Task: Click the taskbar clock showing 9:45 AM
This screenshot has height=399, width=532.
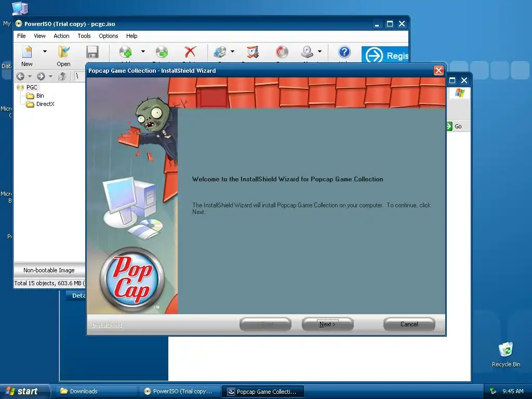Action: point(513,391)
